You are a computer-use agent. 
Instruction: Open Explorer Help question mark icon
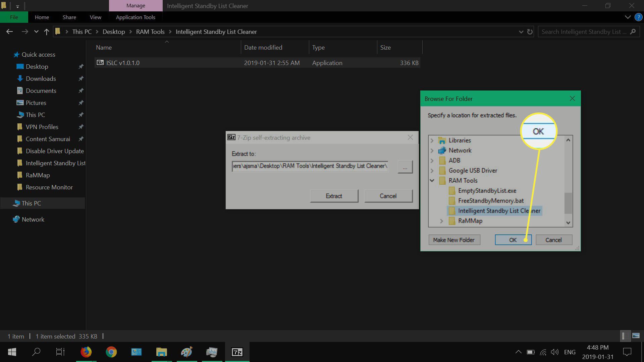[x=638, y=17]
